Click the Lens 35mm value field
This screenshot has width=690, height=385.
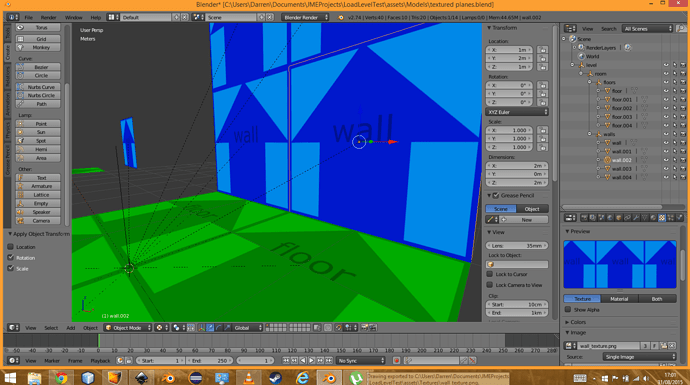pyautogui.click(x=517, y=246)
